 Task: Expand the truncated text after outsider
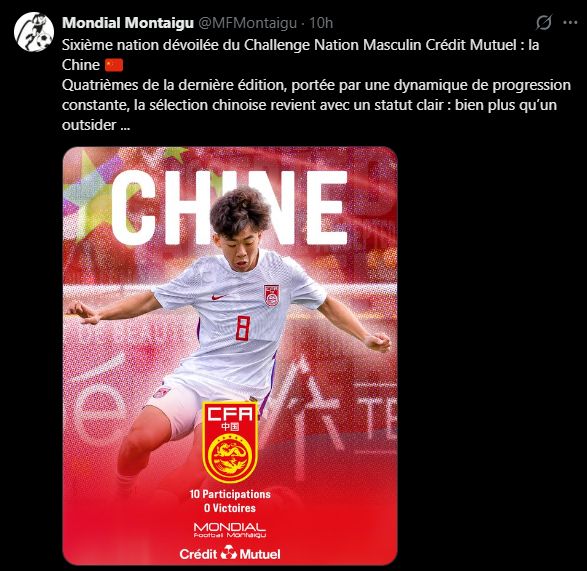[x=125, y=125]
